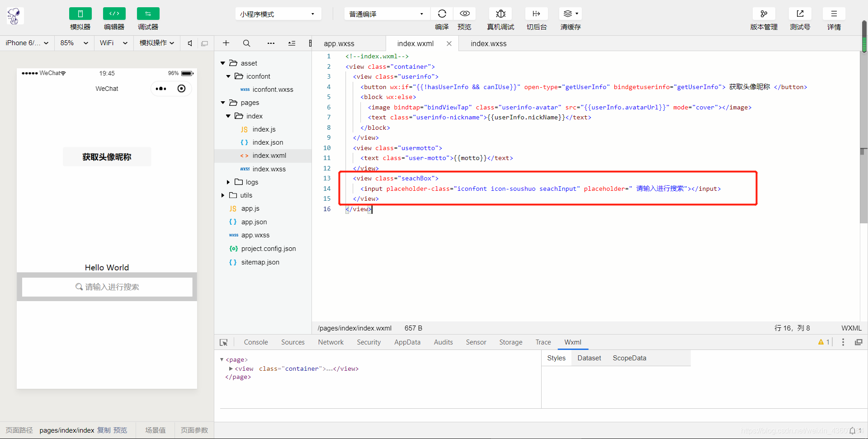This screenshot has width=868, height=439.
Task: Switch to the index.wxml editor tab
Action: click(415, 43)
